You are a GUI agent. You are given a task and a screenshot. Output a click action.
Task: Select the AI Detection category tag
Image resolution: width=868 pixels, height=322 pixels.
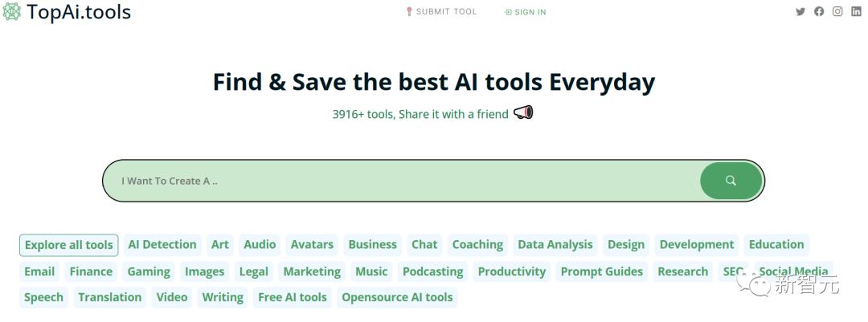pos(162,245)
